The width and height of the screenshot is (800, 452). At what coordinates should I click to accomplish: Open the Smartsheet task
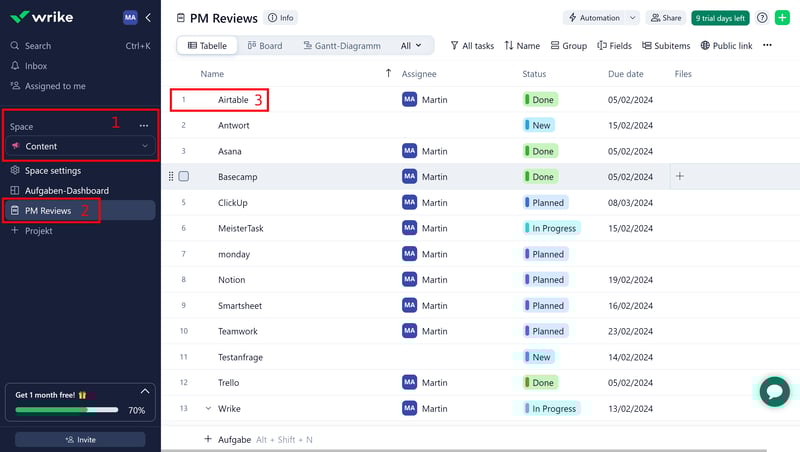240,306
